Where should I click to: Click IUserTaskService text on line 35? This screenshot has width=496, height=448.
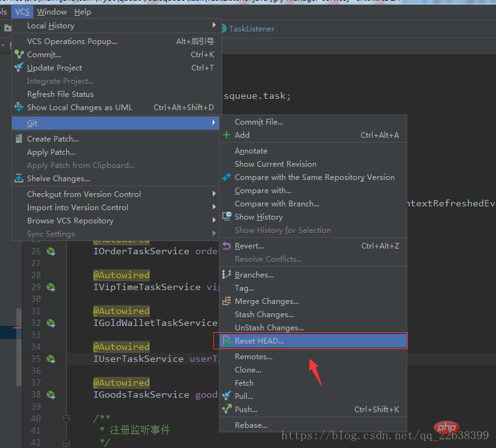[138, 359]
